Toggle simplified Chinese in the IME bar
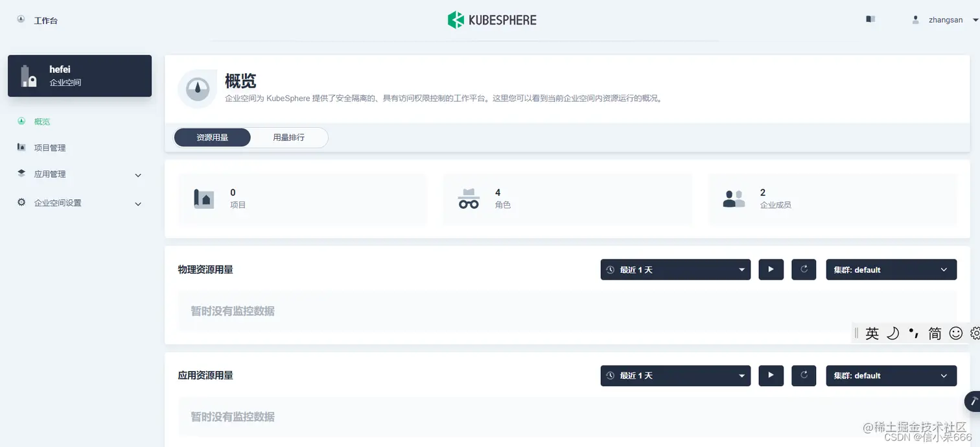The height and width of the screenshot is (447, 980). tap(934, 333)
